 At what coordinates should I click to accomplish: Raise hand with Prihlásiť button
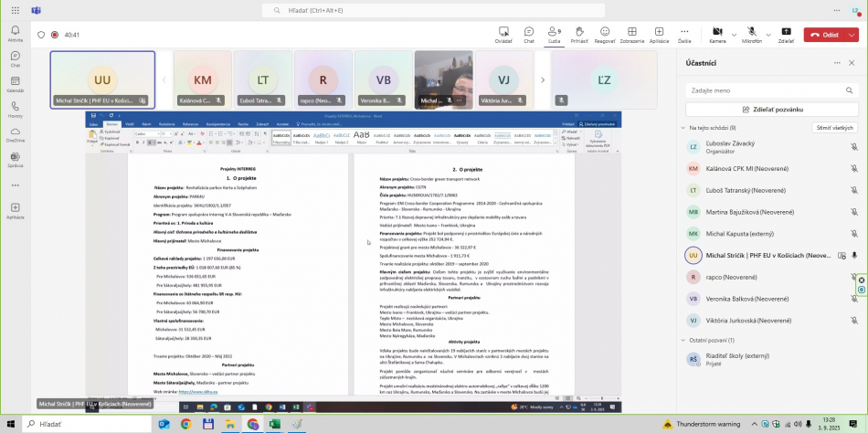tap(579, 34)
